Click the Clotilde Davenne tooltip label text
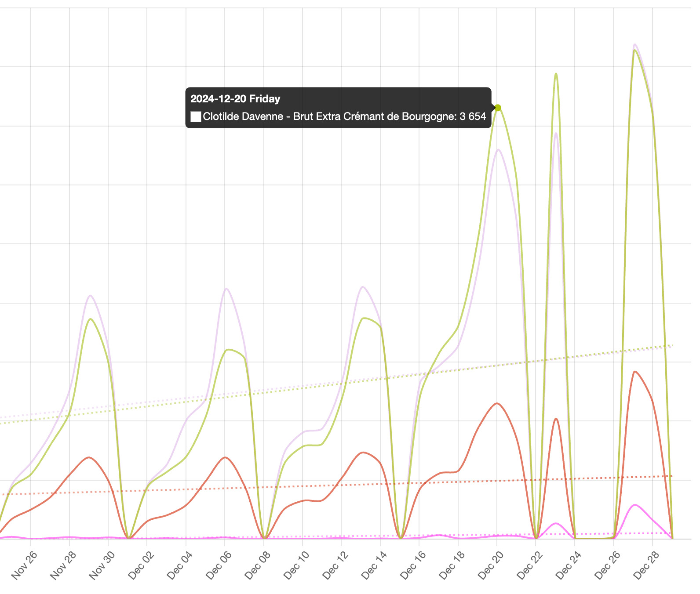Screen dimensions: 700x594 tap(344, 117)
